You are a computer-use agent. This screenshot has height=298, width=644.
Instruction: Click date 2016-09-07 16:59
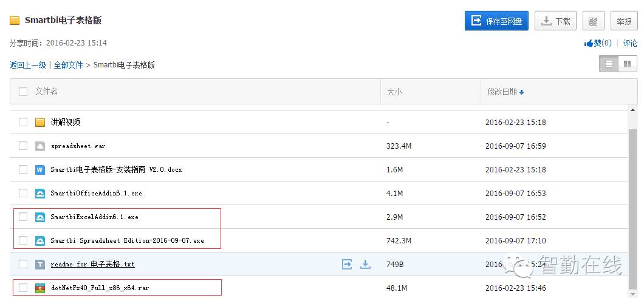coord(515,146)
